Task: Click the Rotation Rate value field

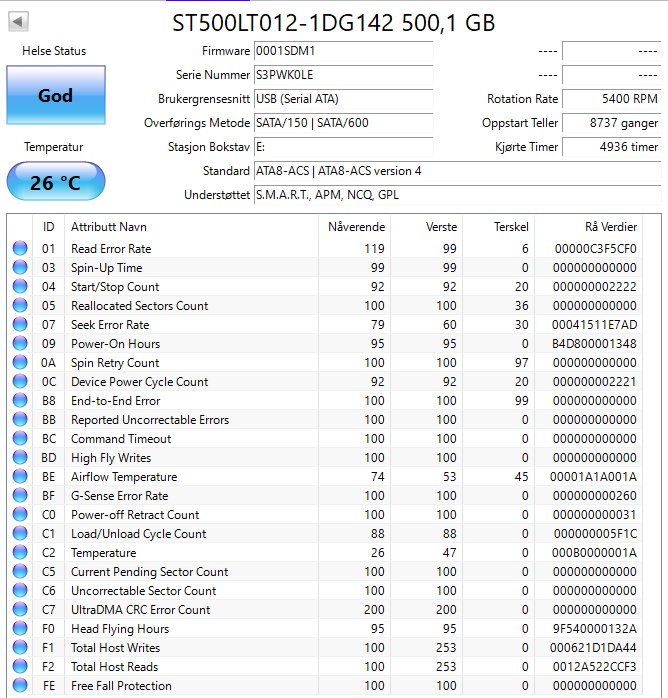Action: (611, 99)
